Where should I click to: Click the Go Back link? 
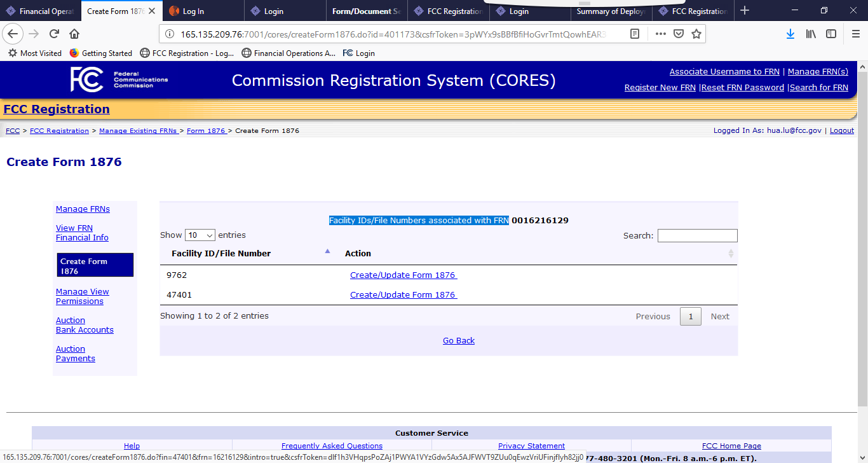pyautogui.click(x=459, y=341)
